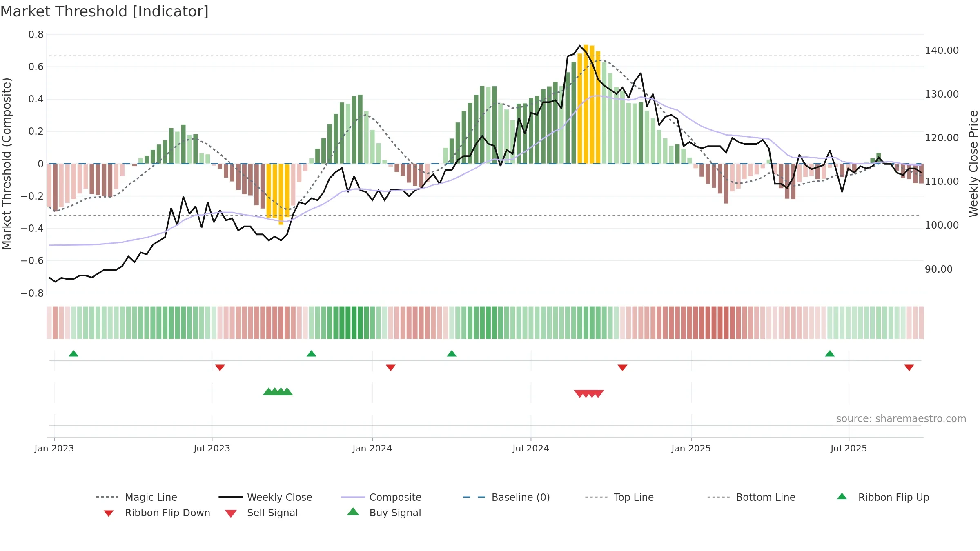Click the 0.4 left axis tick label
Screen dimensions: 980x551
[36, 99]
